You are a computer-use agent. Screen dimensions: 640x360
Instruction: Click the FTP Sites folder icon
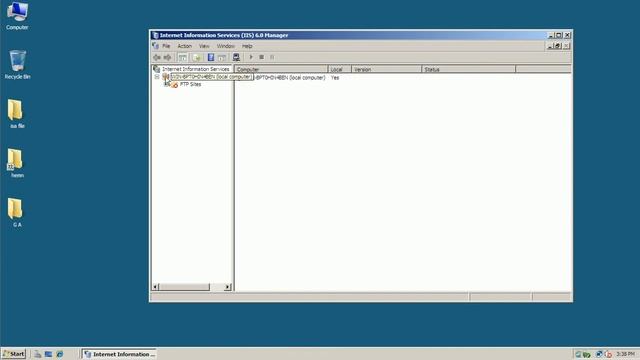tap(174, 84)
